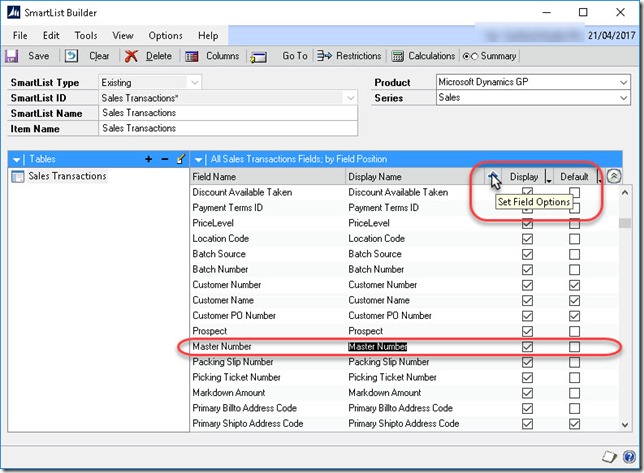Screen dimensions: 644x473
Task: Click the Columns table icon
Action: 191,56
